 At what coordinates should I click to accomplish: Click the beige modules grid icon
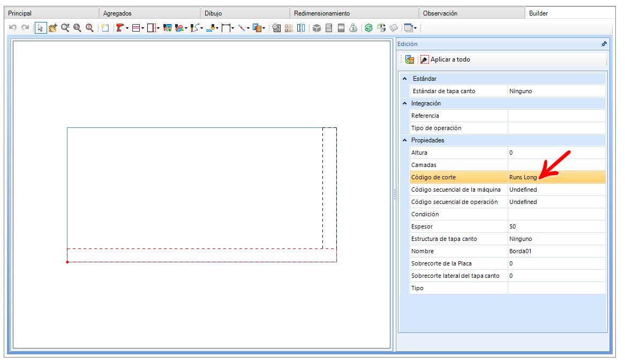[289, 27]
